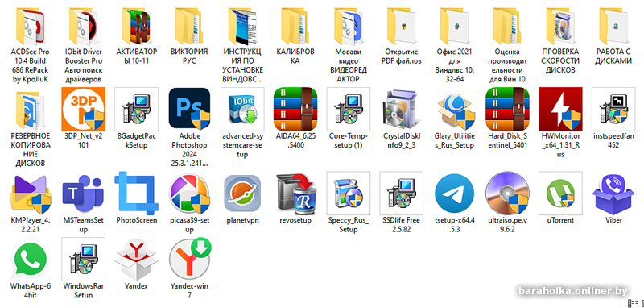
Task: Select the HWMonitor red lightning icon
Action: pyautogui.click(x=560, y=109)
